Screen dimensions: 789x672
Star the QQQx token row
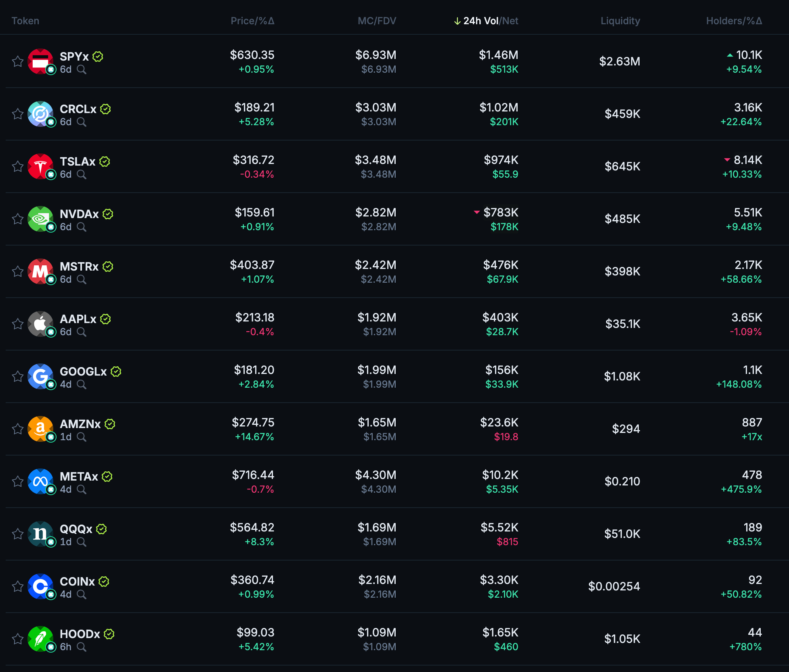coord(17,534)
